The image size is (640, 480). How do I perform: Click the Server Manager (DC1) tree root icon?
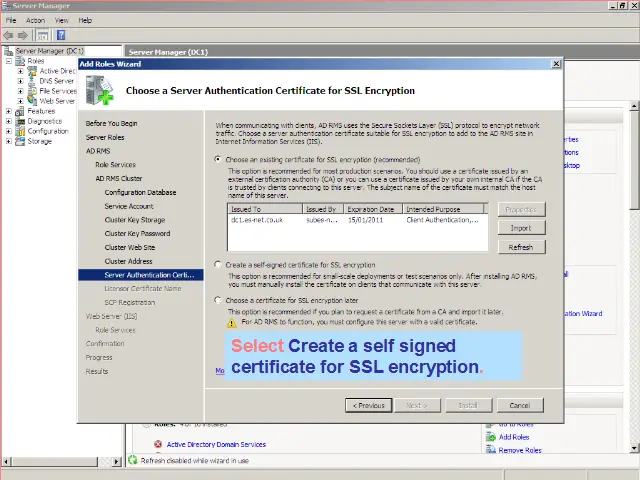click(9, 51)
